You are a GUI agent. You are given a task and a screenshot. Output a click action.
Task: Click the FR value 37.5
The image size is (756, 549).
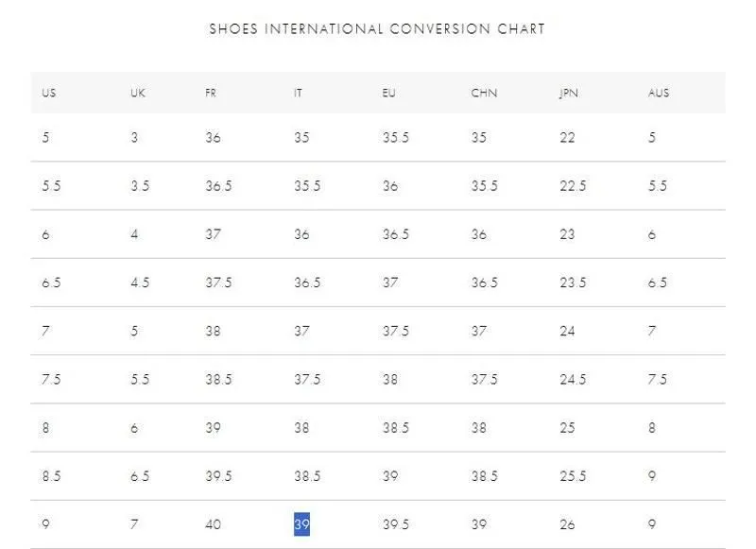click(218, 283)
